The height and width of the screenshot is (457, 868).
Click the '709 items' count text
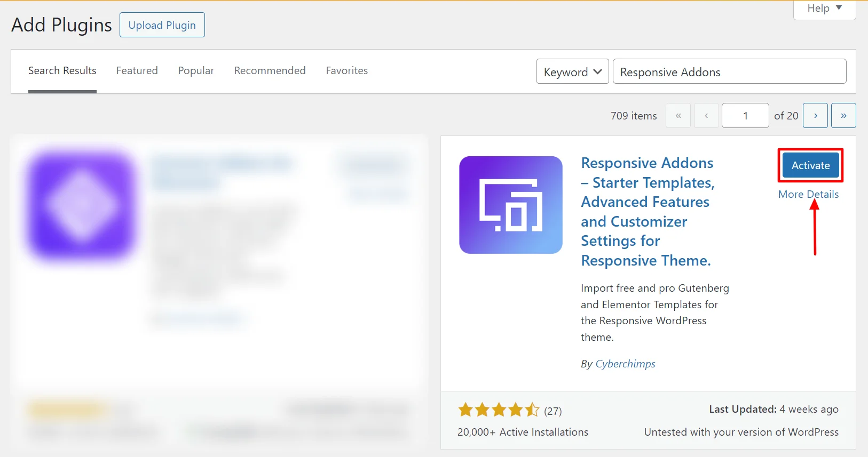click(634, 116)
